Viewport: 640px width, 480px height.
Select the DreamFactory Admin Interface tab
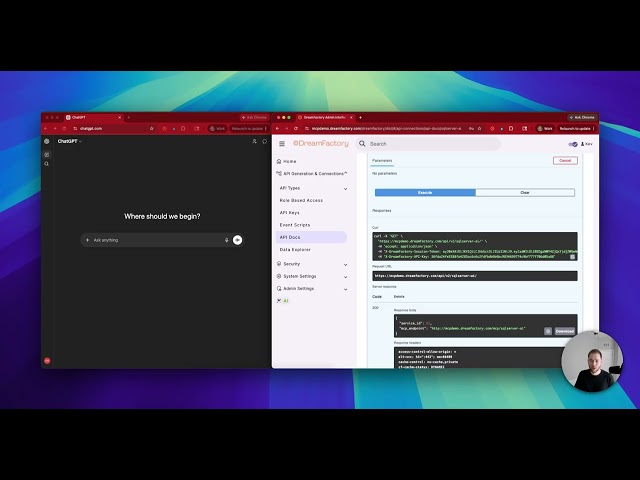(325, 118)
